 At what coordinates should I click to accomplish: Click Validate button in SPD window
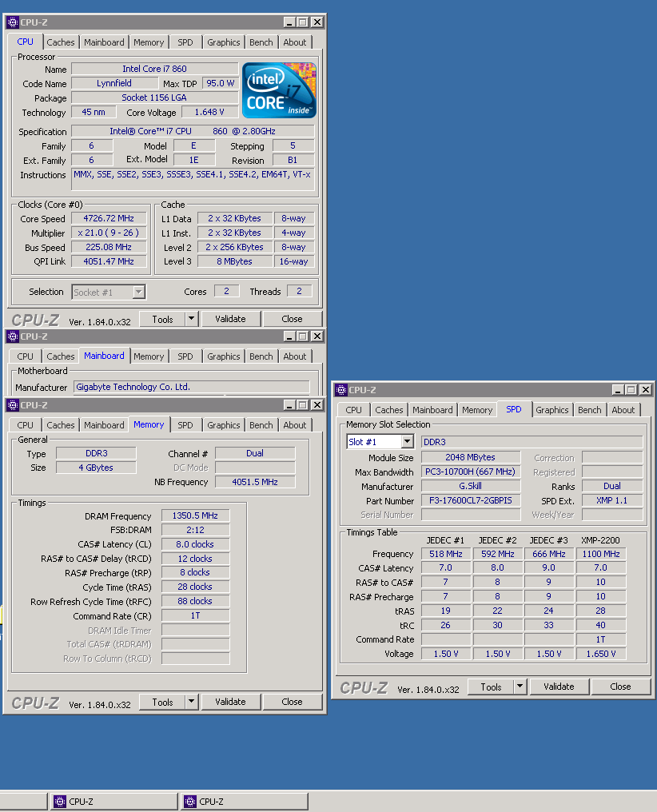pyautogui.click(x=559, y=687)
